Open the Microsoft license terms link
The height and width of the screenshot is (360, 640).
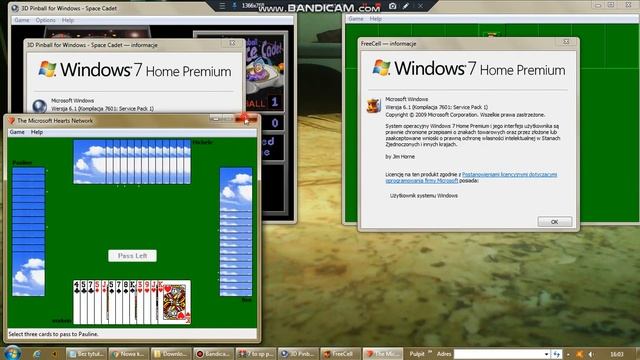tap(471, 177)
